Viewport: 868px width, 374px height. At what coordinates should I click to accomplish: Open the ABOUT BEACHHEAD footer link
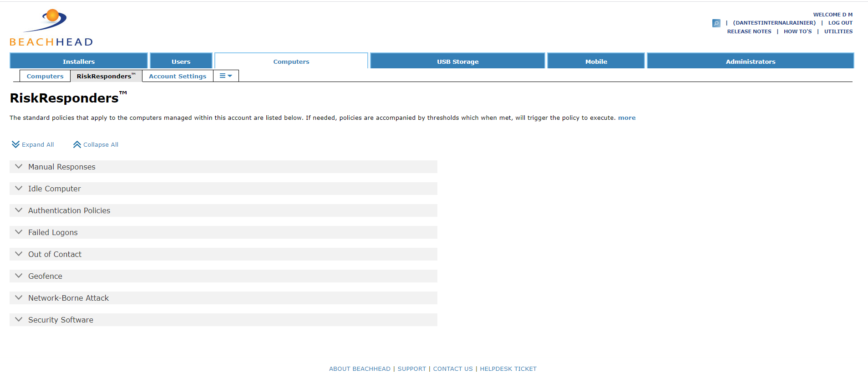pyautogui.click(x=360, y=369)
